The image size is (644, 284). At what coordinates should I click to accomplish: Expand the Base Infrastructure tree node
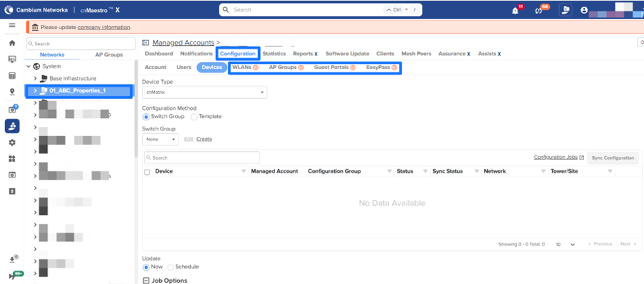pos(35,79)
